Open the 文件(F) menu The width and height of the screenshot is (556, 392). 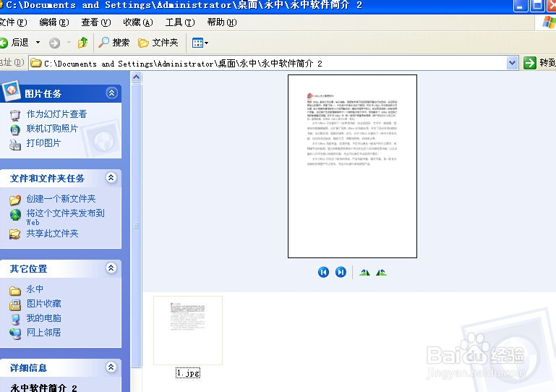coord(13,22)
